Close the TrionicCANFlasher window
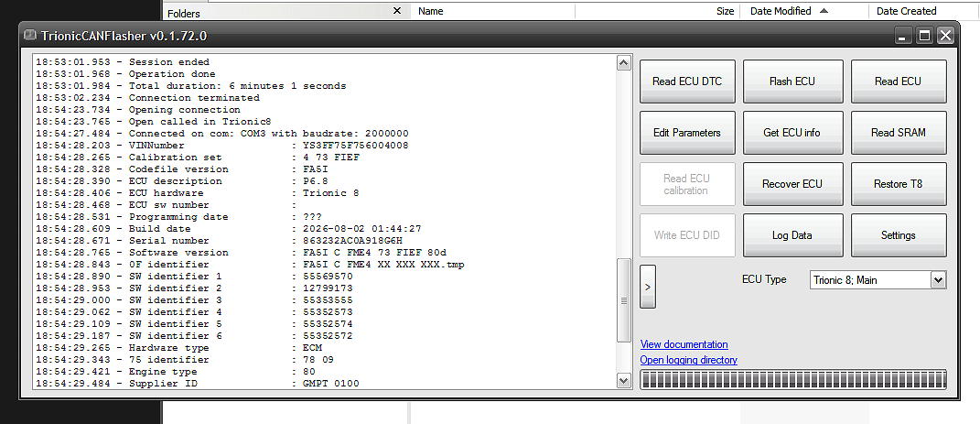The image size is (980, 424). click(x=945, y=37)
